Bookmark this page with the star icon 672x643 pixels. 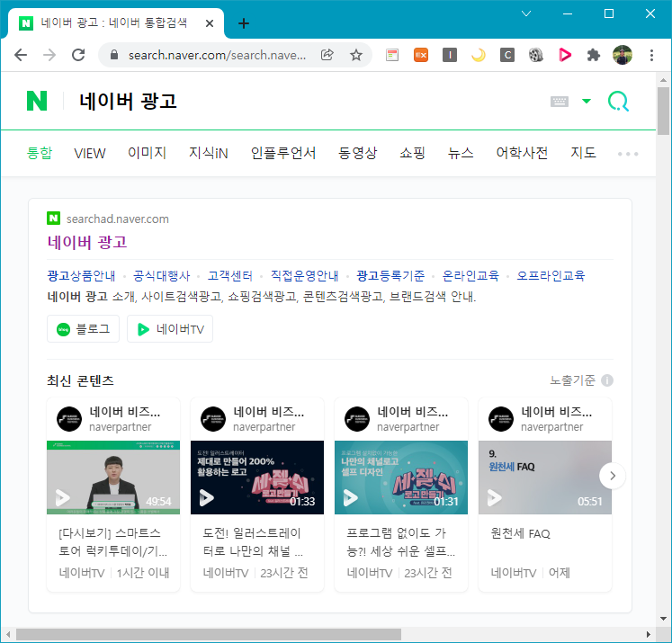tap(355, 55)
